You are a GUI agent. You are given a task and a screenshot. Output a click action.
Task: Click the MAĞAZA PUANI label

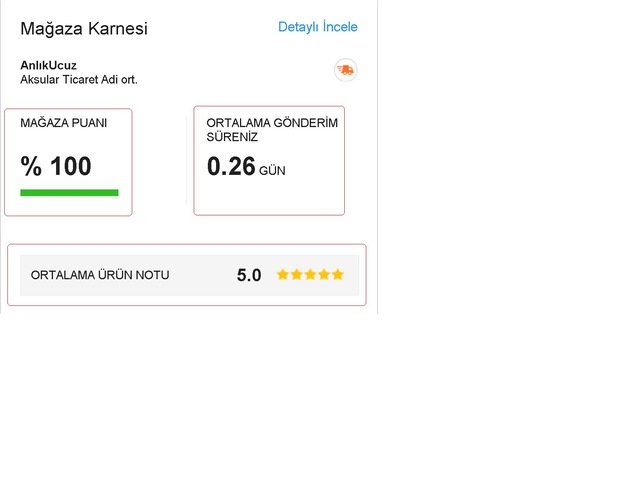(64, 123)
